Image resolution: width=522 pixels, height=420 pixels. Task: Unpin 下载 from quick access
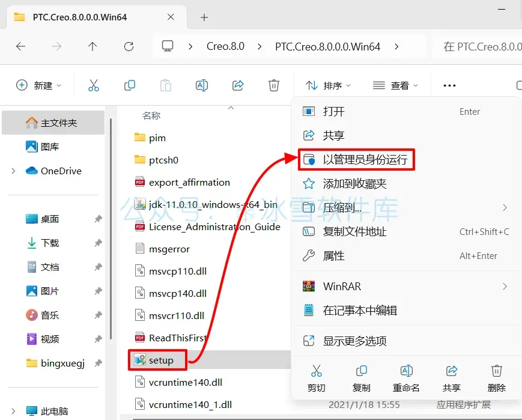point(98,243)
